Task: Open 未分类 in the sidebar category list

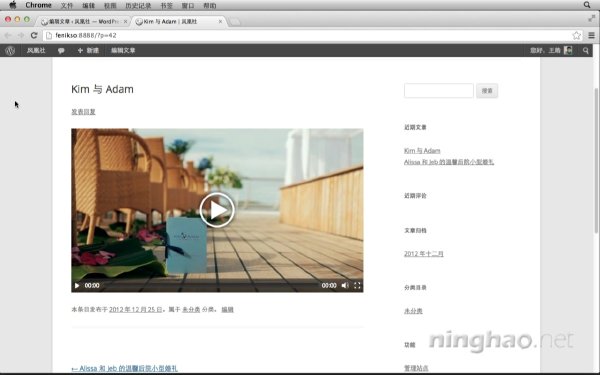Action: (x=413, y=311)
